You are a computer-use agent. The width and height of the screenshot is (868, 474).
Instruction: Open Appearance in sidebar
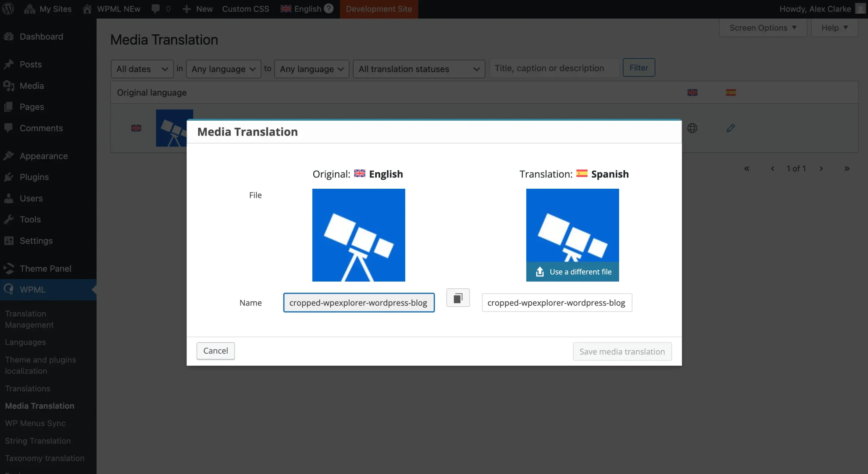[x=48, y=156]
